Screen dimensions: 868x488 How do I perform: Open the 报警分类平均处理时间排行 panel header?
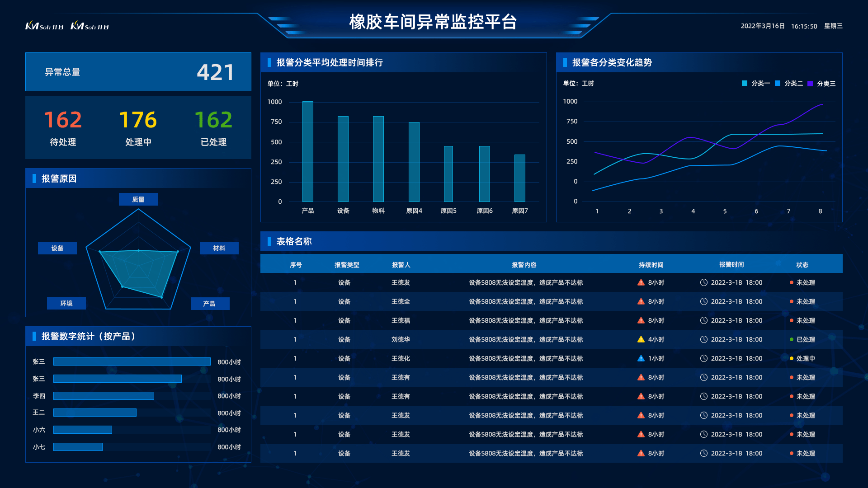tap(330, 63)
